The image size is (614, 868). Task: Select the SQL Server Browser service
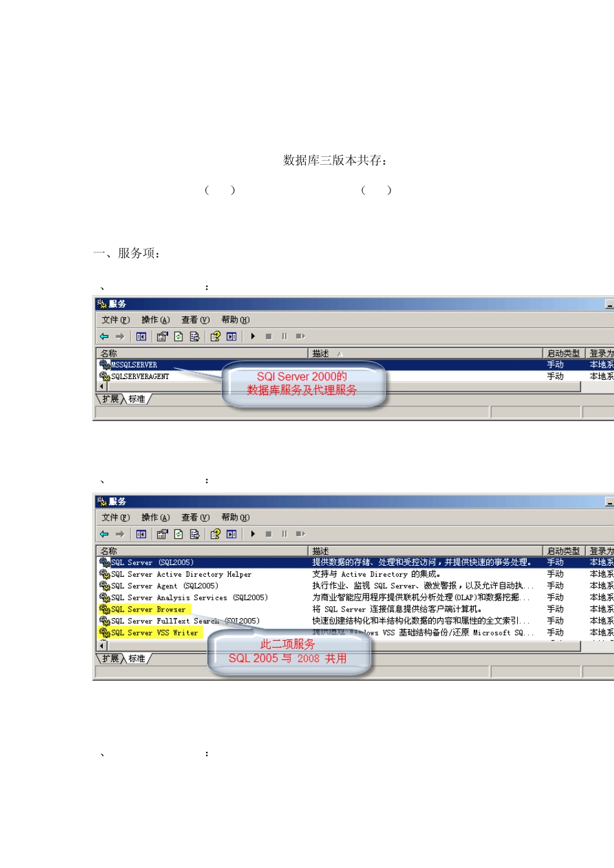point(355,609)
